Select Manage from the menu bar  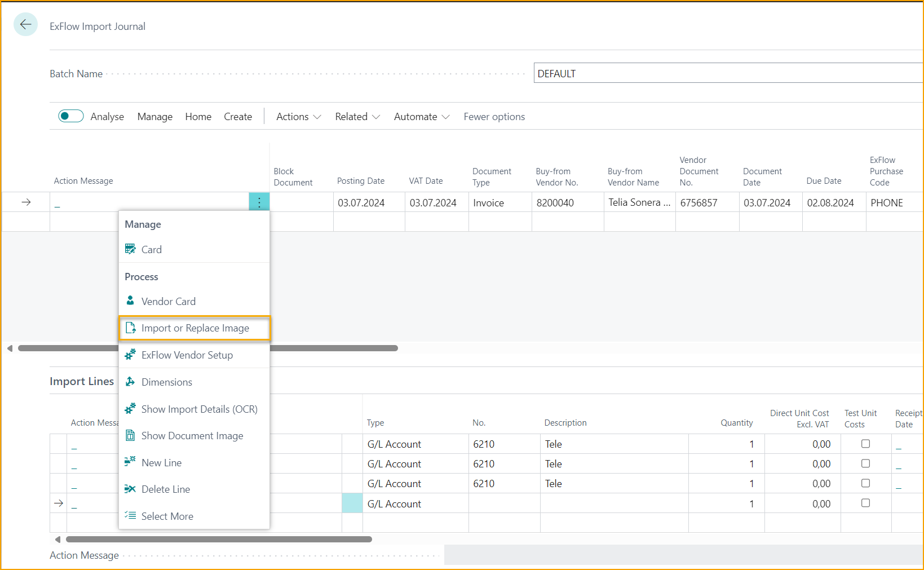pos(154,116)
